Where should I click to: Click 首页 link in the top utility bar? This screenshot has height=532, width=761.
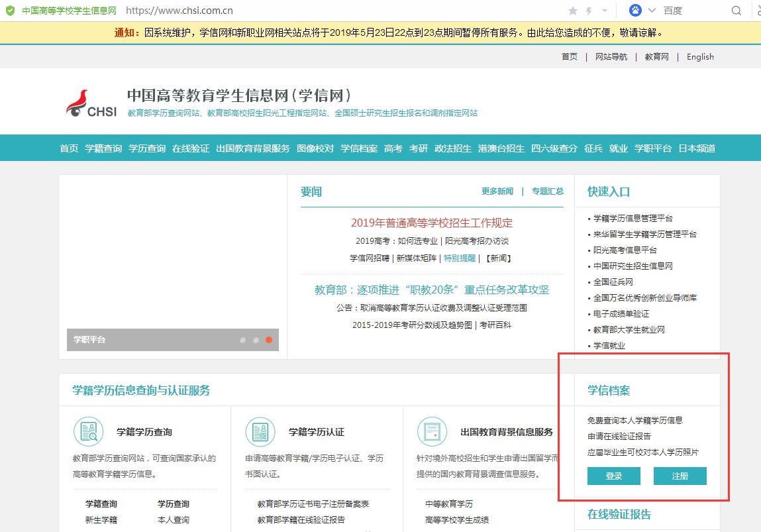[x=570, y=57]
